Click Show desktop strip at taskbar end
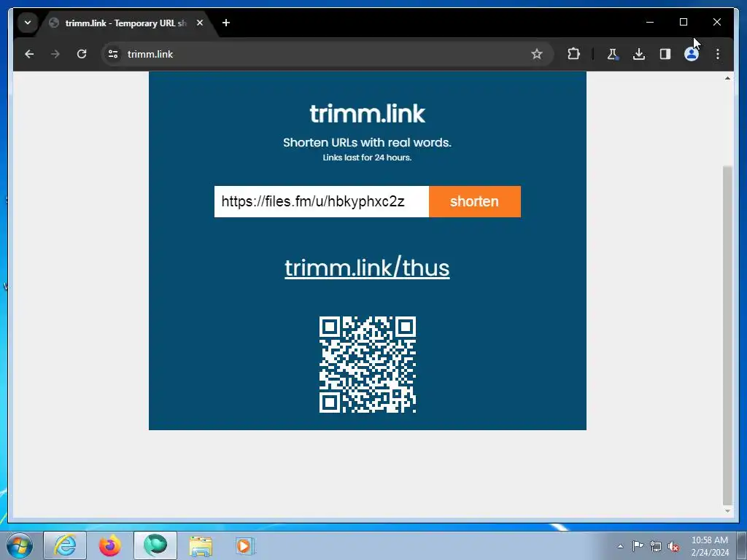The image size is (747, 560). tap(742, 545)
